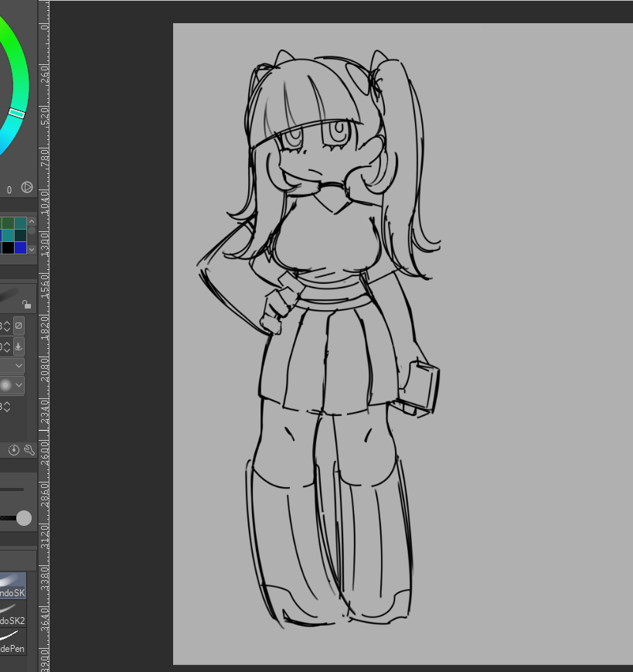Click the hue ring handle on the color wheel

click(16, 114)
